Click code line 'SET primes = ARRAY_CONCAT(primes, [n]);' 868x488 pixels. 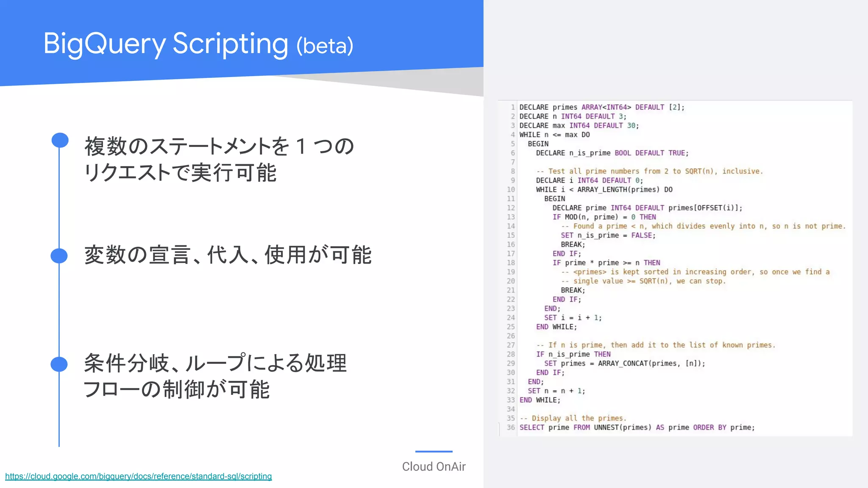[625, 363]
